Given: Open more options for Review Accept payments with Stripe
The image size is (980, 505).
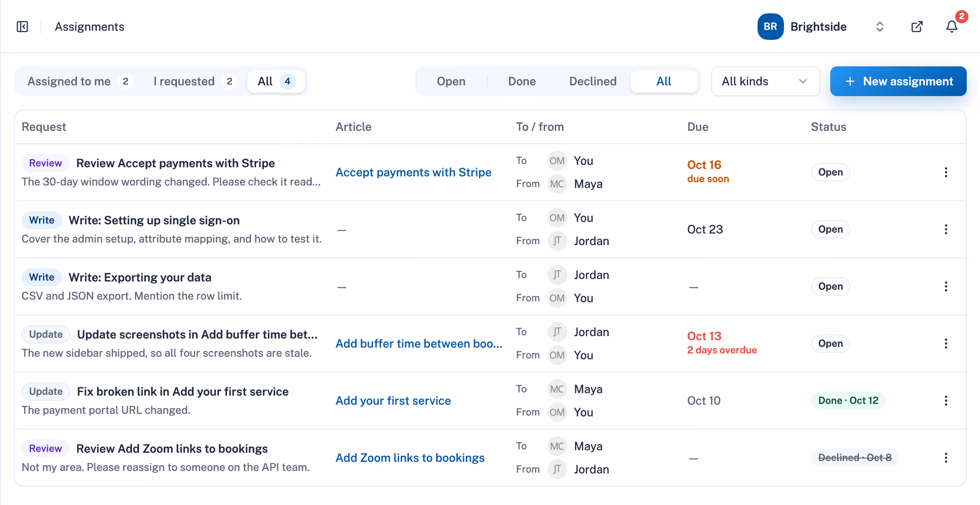Looking at the screenshot, I should (946, 172).
